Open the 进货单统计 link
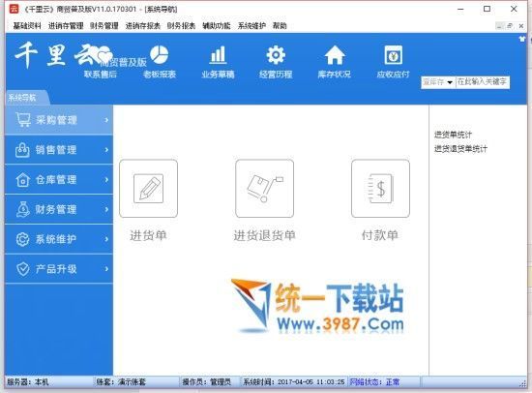The image size is (532, 393). 453,135
